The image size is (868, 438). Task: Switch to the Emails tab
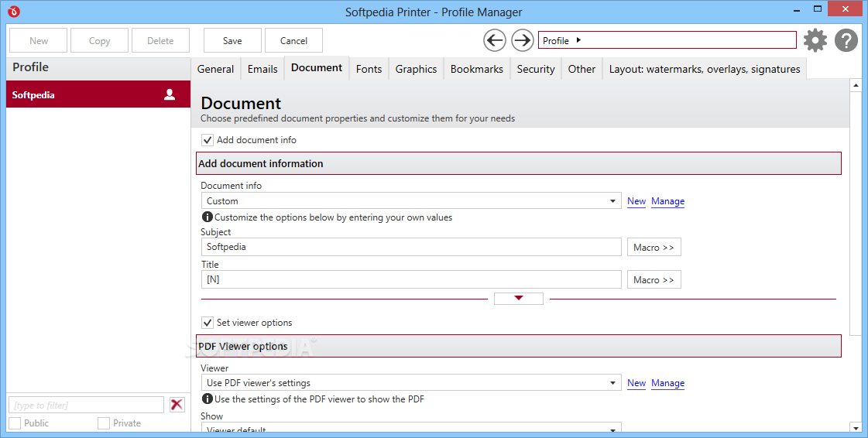pyautogui.click(x=262, y=69)
